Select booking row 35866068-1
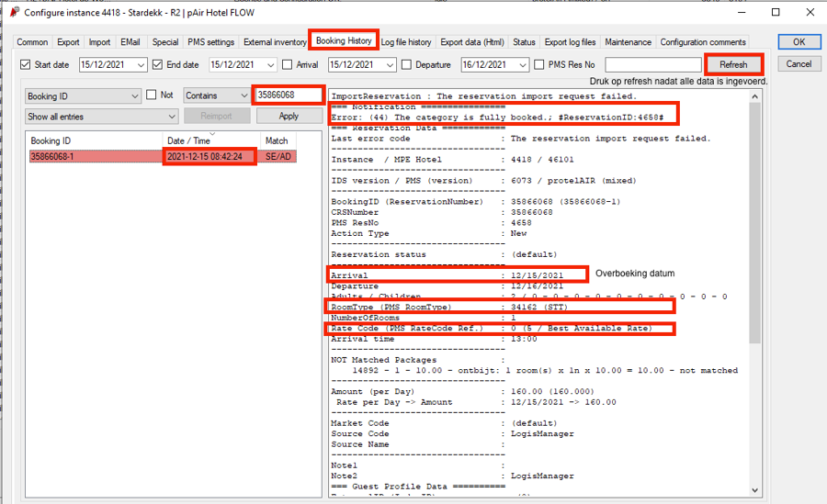The width and height of the screenshot is (827, 504). tap(163, 157)
